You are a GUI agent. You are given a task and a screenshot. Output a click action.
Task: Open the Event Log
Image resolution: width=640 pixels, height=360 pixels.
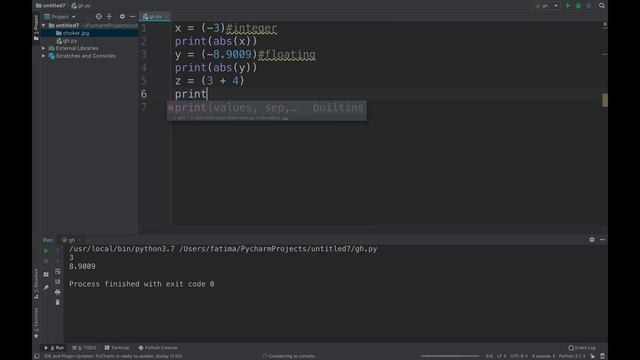[x=582, y=348]
